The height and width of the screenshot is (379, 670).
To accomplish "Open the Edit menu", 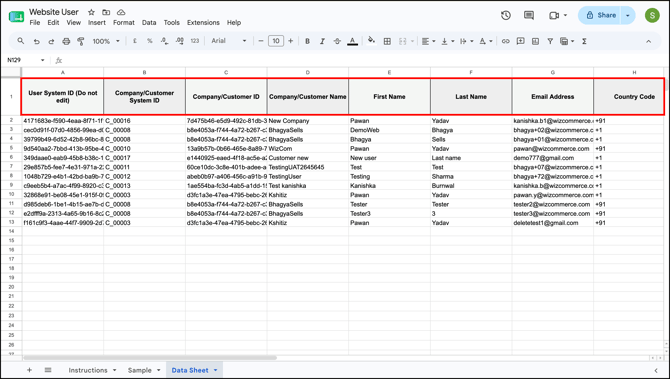I will click(x=53, y=23).
